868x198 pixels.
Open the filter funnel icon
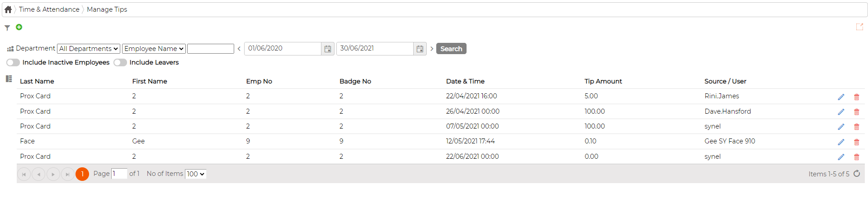pos(7,28)
